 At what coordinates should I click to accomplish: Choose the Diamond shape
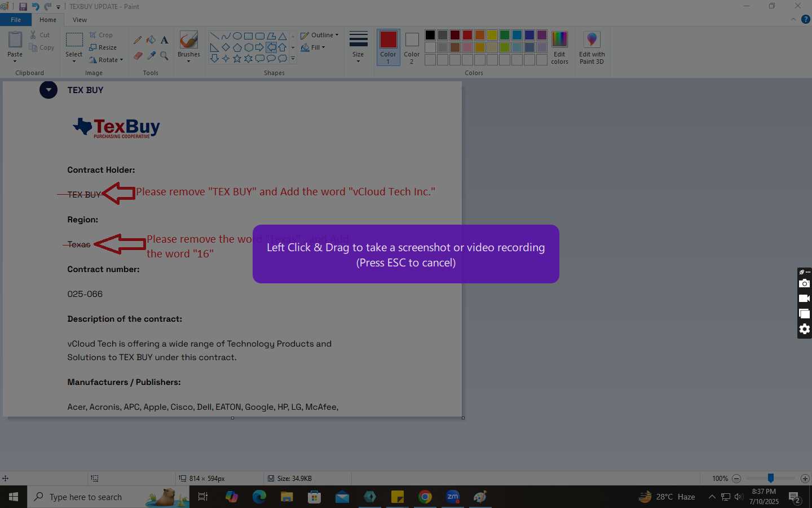pos(226,47)
